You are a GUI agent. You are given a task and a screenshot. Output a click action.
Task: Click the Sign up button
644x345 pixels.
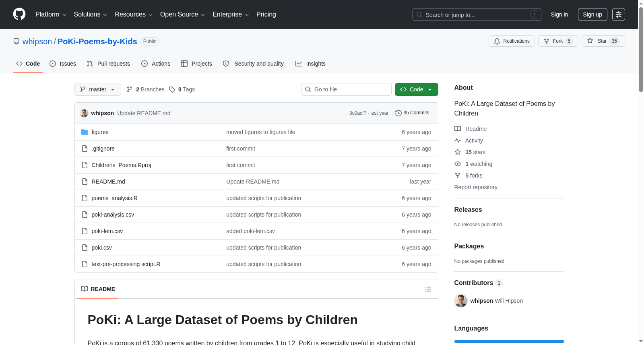(592, 14)
